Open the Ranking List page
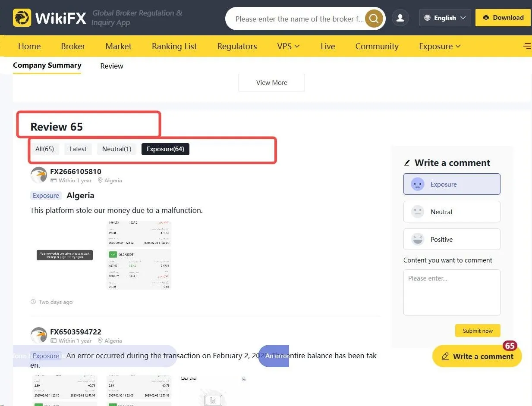The height and width of the screenshot is (406, 532). coord(174,46)
